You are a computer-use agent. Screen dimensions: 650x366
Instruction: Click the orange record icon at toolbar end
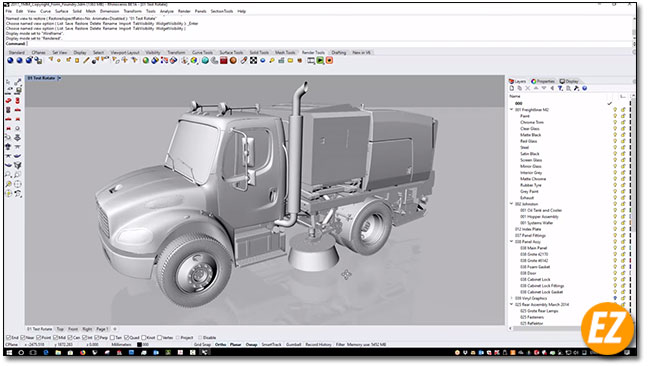tap(330, 61)
